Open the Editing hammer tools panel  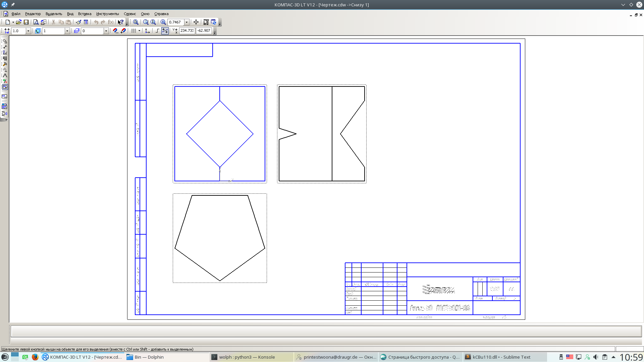(5, 64)
